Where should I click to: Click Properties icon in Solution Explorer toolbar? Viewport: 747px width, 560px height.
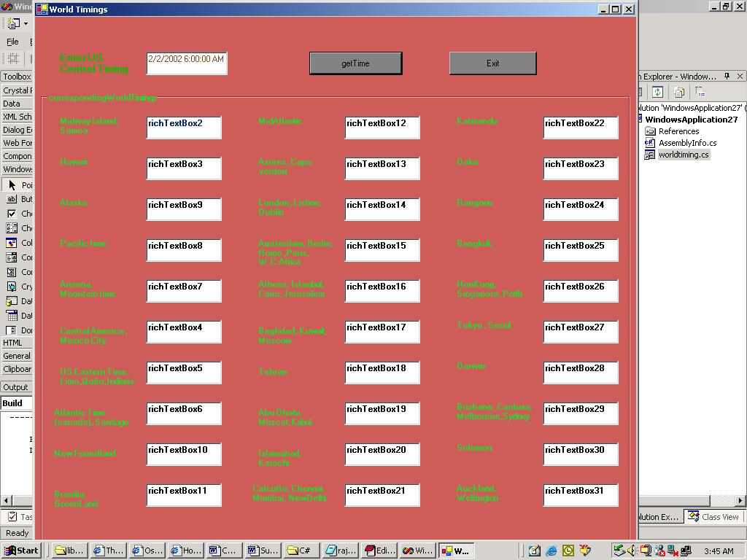coord(700,92)
